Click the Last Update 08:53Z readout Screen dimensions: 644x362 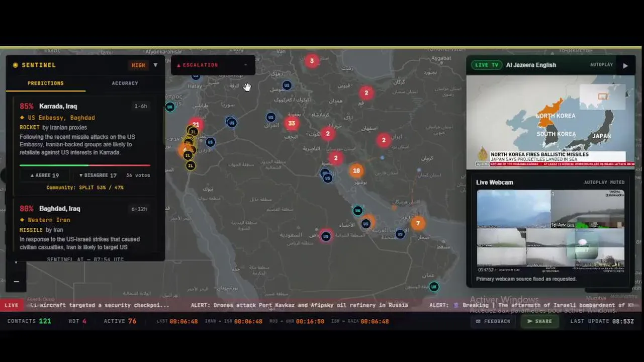602,321
